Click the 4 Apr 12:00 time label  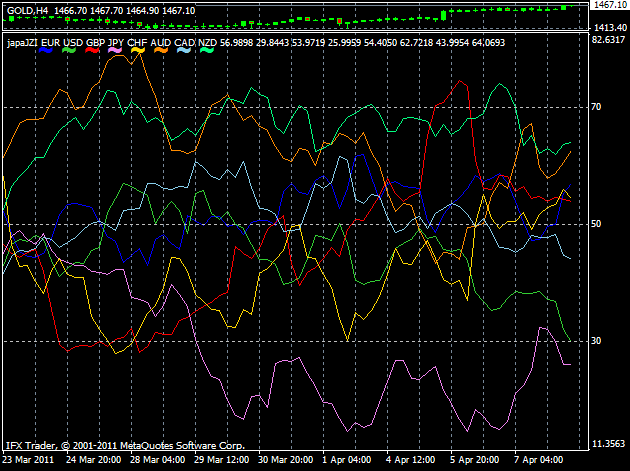410,459
